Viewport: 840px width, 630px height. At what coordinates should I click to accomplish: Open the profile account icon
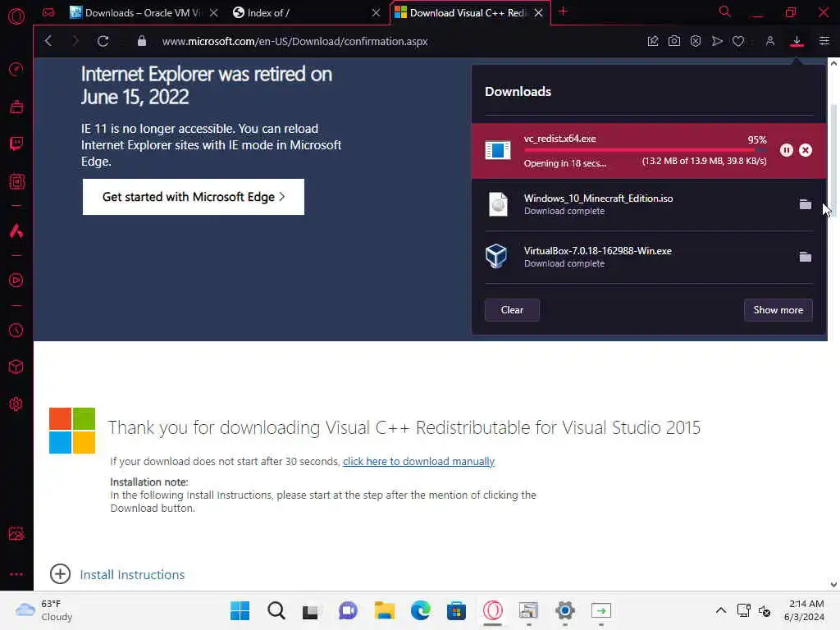tap(769, 41)
